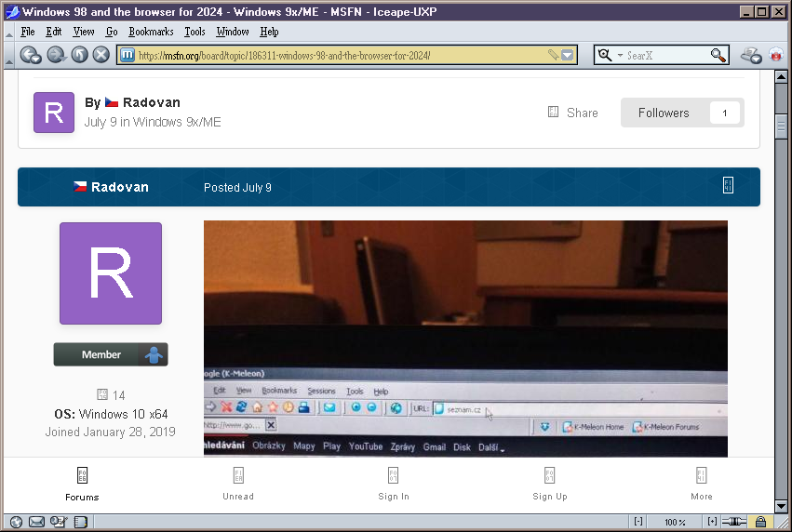This screenshot has height=532, width=792.
Task: Click the 100% zoom level indicator
Action: 675,523
